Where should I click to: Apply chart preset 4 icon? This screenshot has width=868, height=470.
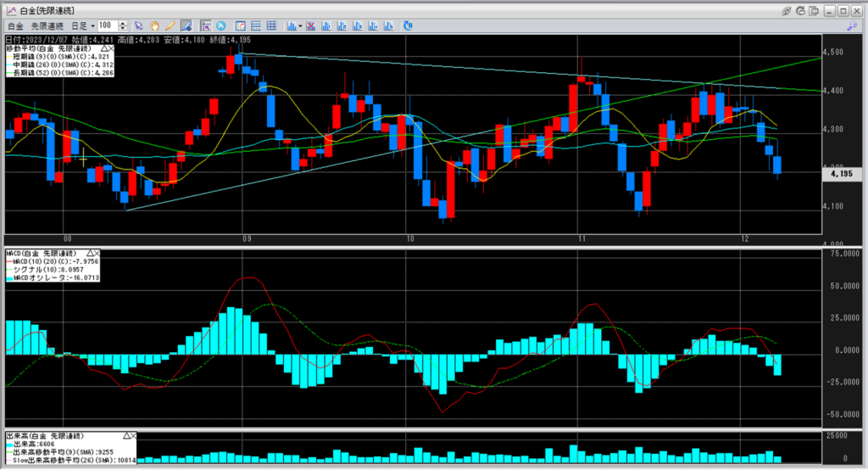[373, 26]
